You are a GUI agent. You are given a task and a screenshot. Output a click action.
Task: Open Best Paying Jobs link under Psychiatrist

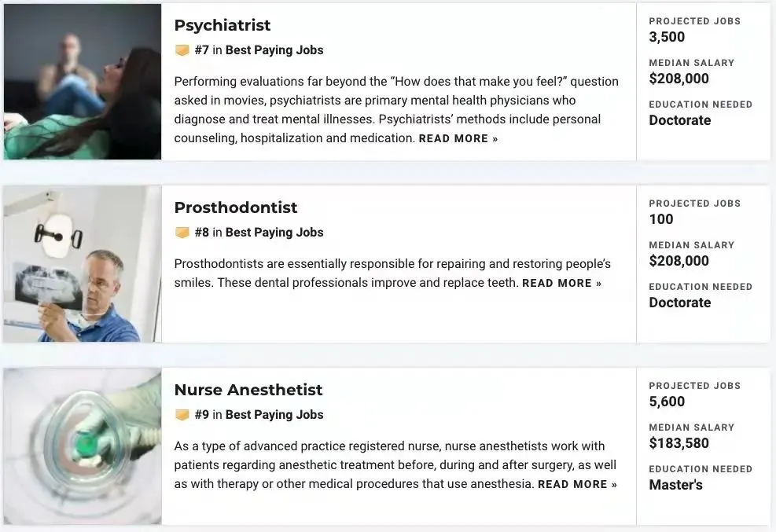pyautogui.click(x=274, y=50)
